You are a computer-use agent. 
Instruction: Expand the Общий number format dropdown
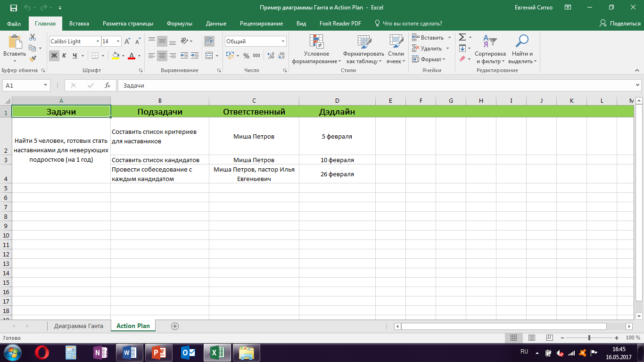(x=283, y=41)
